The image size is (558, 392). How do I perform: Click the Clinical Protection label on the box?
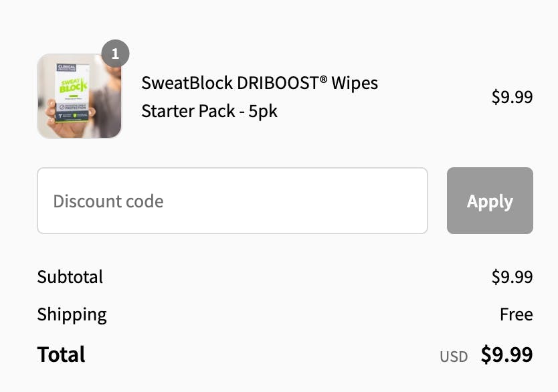(68, 68)
